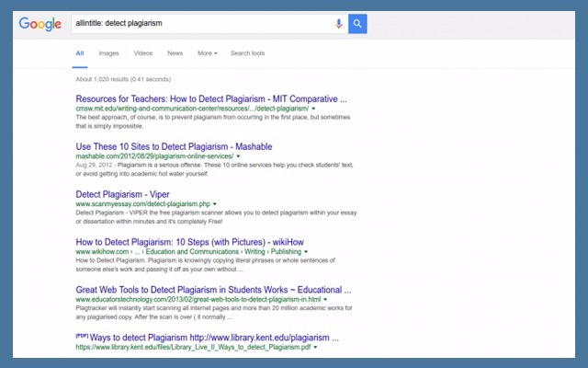
Task: Select the All results tab
Action: point(80,53)
